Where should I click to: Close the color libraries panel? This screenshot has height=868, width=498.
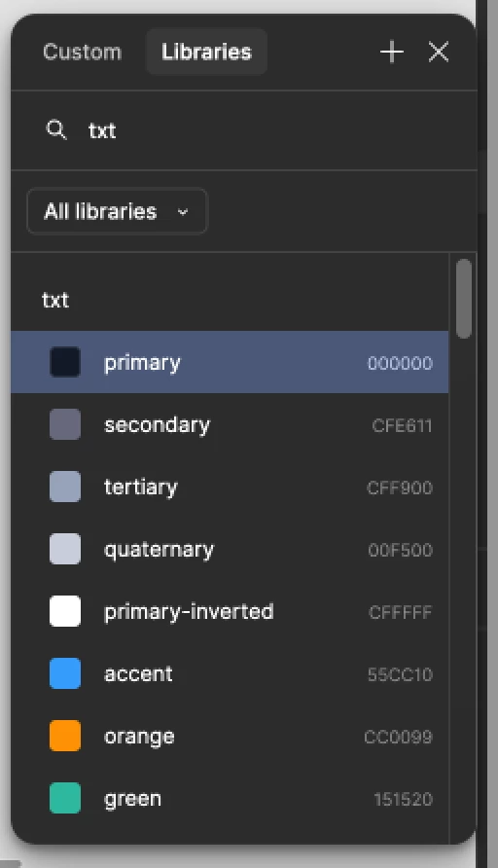tap(439, 53)
